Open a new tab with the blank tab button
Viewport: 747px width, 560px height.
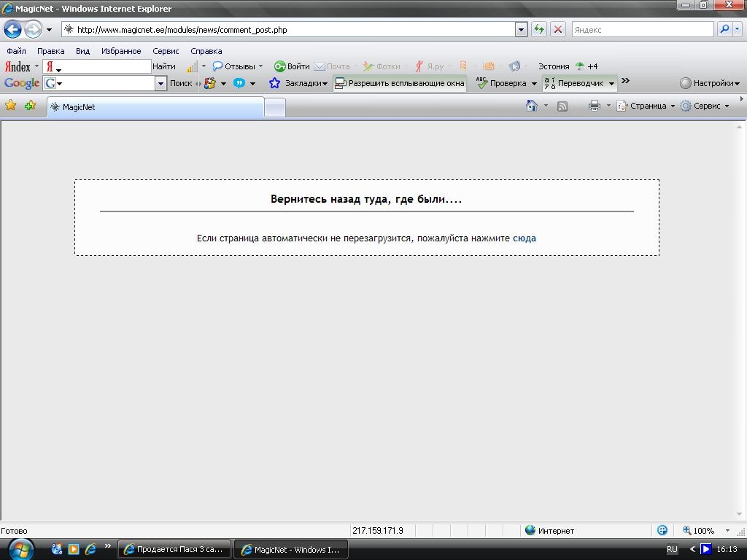[275, 108]
